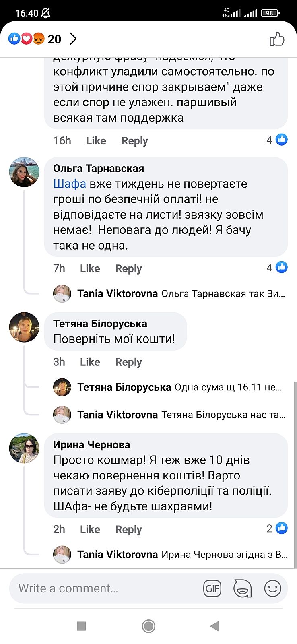The height and width of the screenshot is (644, 297).
Task: Expand Tania Viktorovna's reply to Ольга Тарнавская
Action: click(223, 294)
